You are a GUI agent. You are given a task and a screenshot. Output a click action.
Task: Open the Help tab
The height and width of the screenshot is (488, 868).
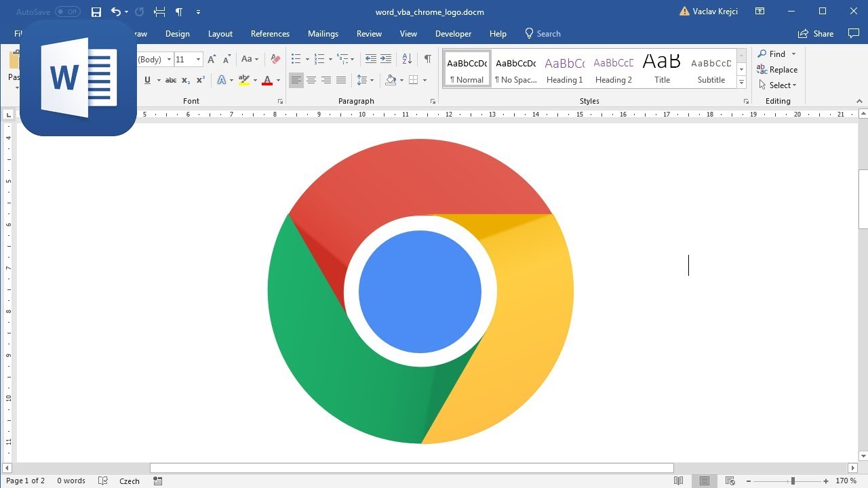click(x=498, y=34)
